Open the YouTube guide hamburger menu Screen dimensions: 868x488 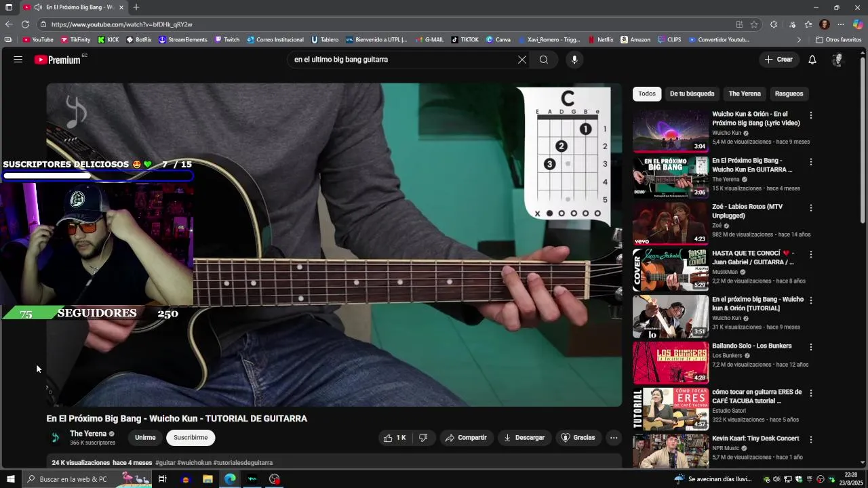click(18, 60)
